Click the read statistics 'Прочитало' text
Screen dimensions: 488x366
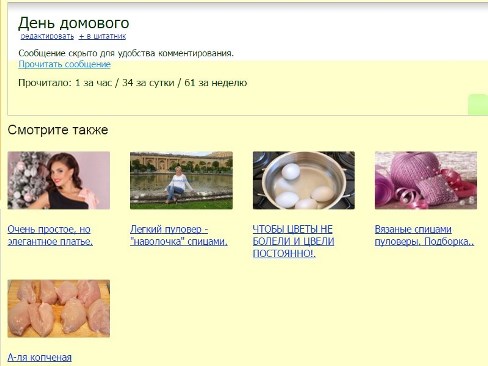(133, 83)
